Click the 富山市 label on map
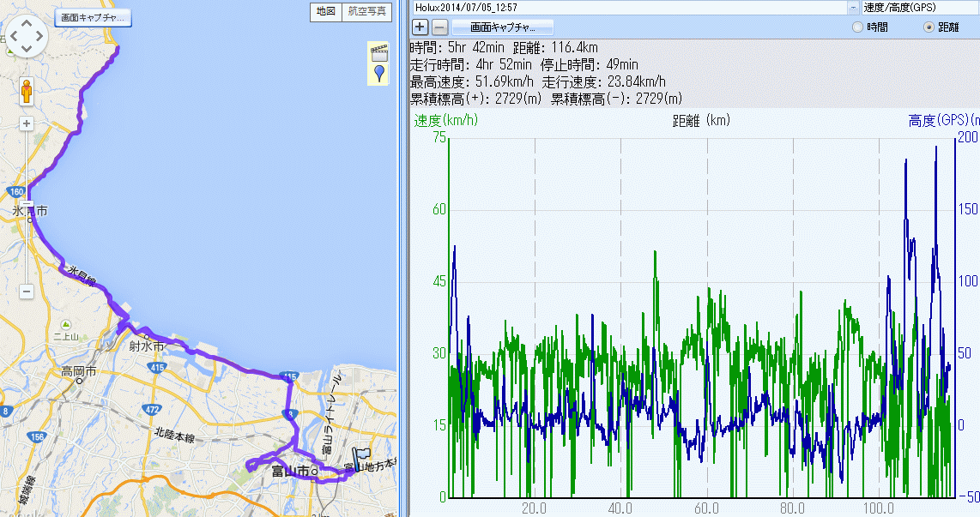Screen dimensions: 980x517 click(x=290, y=472)
